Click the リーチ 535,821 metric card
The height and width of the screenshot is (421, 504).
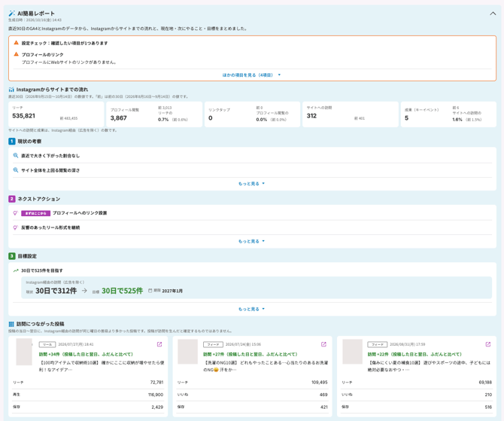(56, 114)
